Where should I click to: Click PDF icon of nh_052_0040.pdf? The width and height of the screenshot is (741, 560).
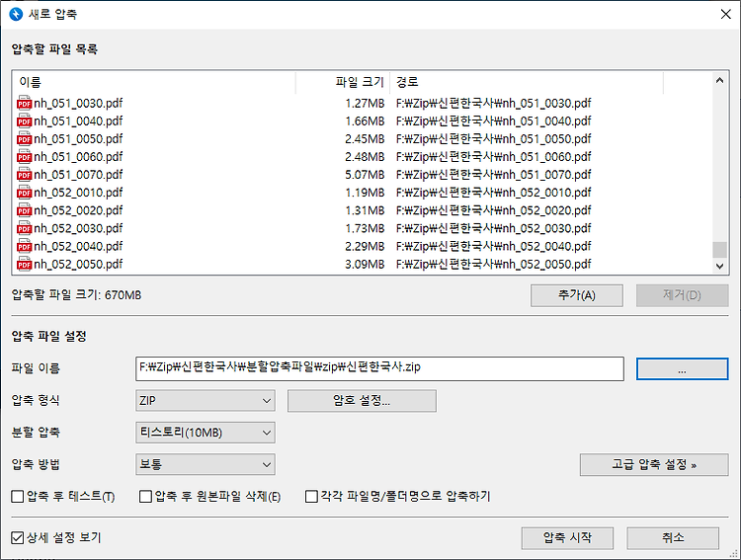tap(24, 246)
